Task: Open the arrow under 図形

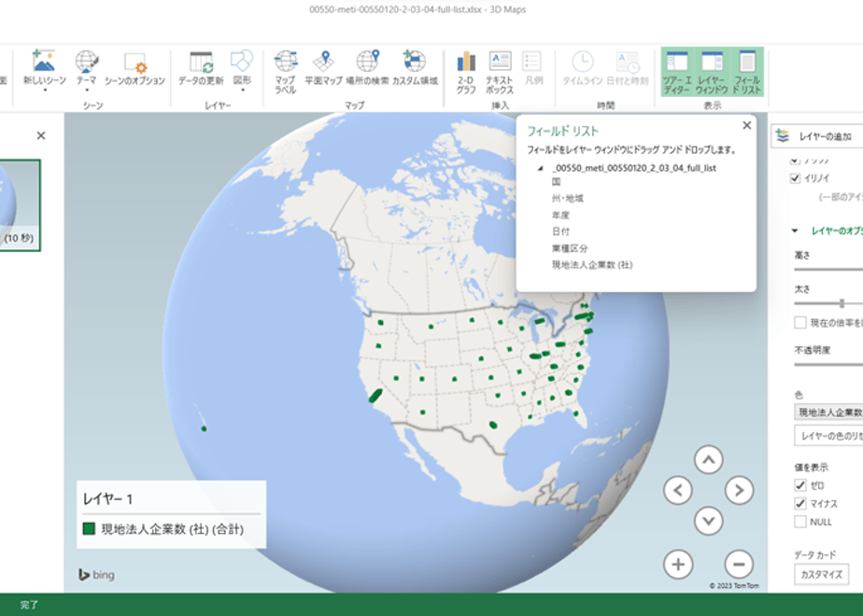Action: point(242,91)
